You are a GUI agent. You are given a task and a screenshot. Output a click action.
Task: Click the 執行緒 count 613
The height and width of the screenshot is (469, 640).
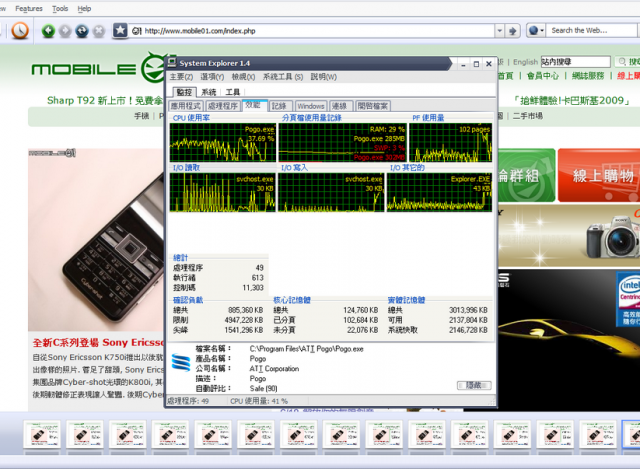(x=258, y=278)
